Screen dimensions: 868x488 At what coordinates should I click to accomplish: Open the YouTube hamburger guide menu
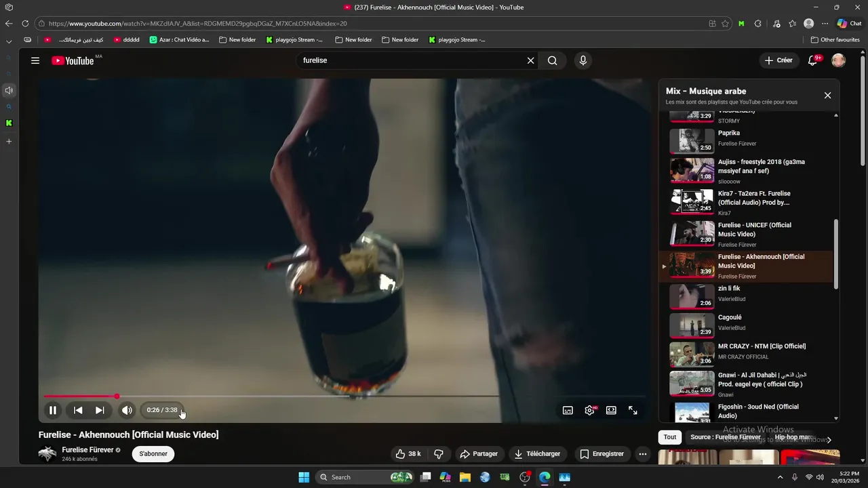(x=35, y=60)
